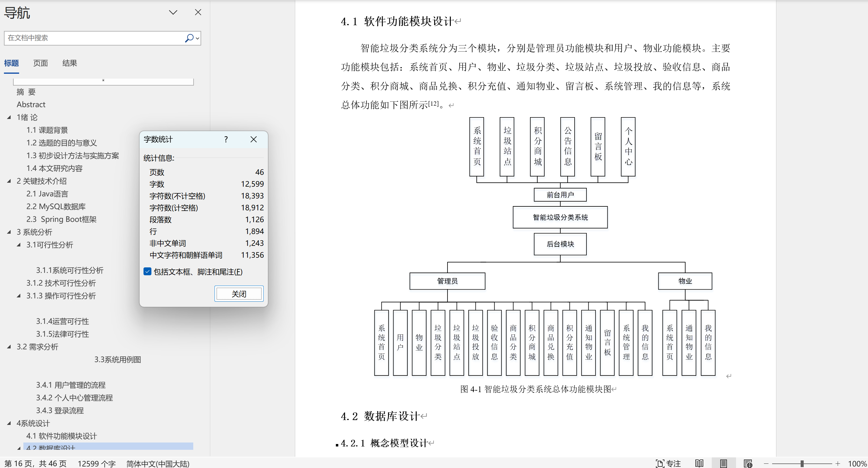
Task: Click the 管理员 box in diagram
Action: pos(447,281)
